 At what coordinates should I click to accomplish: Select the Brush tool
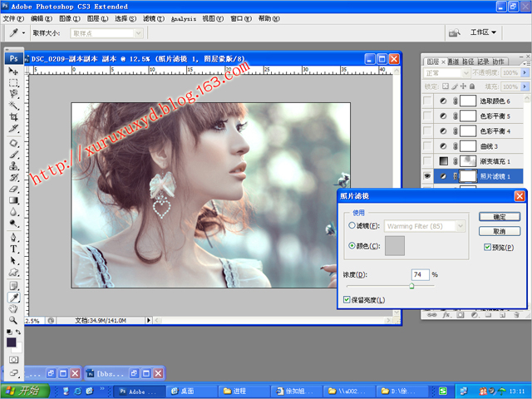coord(13,155)
